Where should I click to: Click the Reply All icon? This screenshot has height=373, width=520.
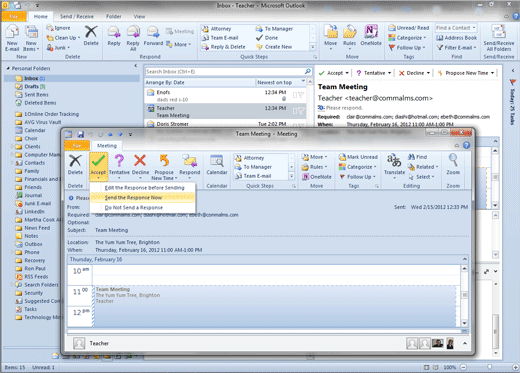[133, 32]
